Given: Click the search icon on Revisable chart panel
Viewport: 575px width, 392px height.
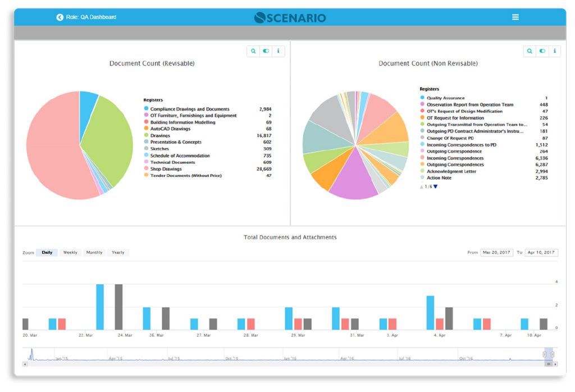Looking at the screenshot, I should [x=253, y=51].
